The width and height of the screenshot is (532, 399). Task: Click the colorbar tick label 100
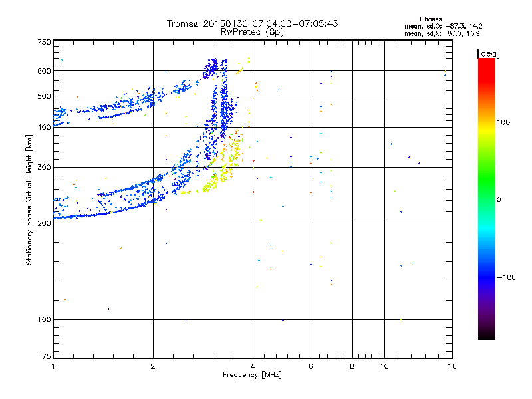503,122
